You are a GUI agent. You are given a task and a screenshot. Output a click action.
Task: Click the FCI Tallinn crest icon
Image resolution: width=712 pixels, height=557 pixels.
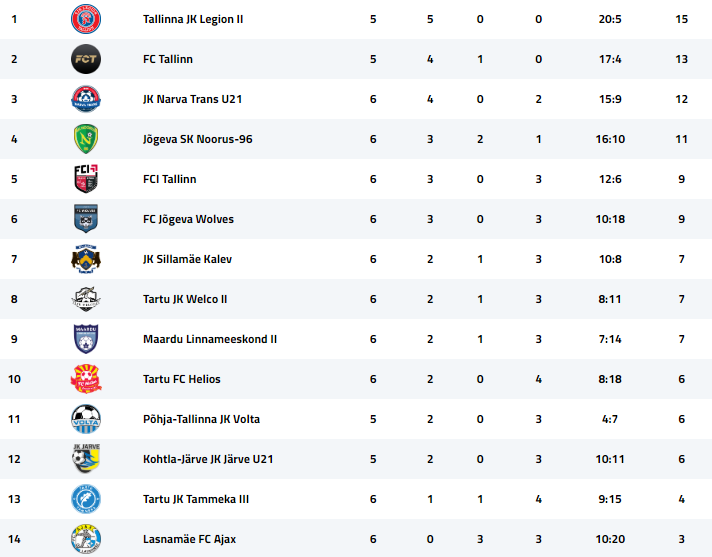click(86, 179)
